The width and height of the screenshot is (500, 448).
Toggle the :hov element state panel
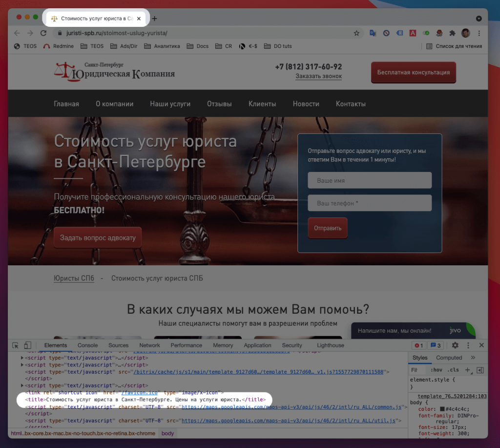pyautogui.click(x=436, y=370)
